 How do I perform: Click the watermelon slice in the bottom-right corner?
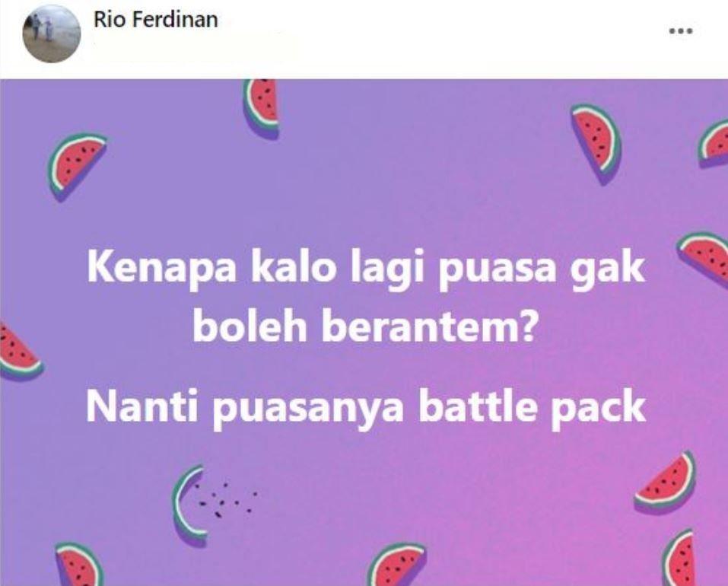(x=679, y=558)
